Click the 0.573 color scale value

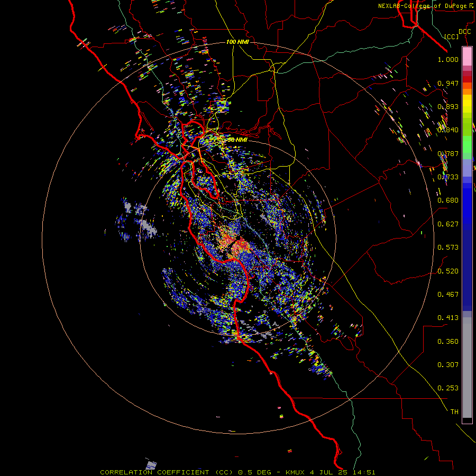tap(448, 248)
